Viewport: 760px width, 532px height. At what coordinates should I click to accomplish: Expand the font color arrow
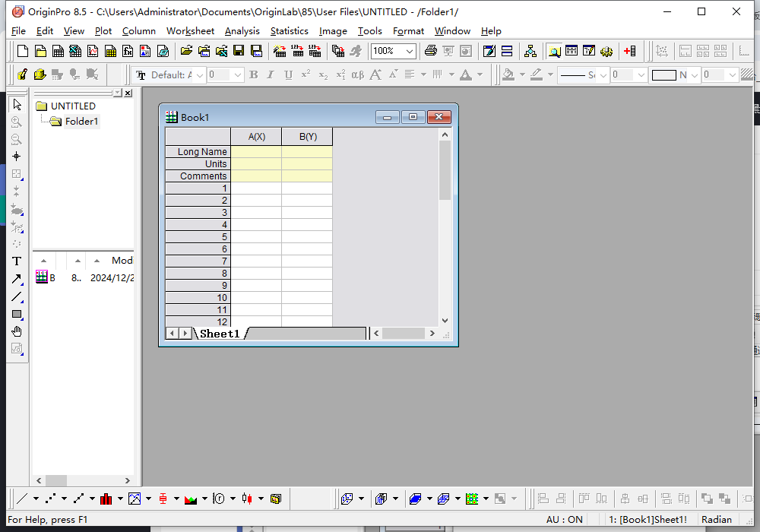480,74
